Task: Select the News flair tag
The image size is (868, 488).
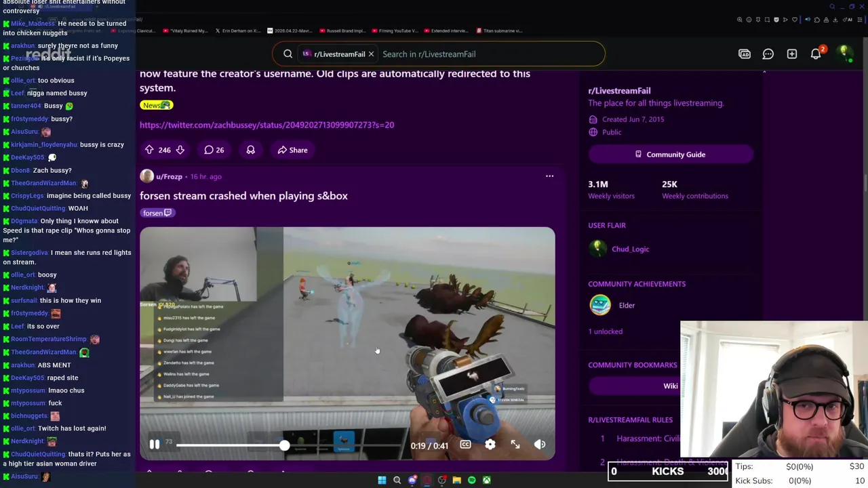Action: tap(156, 105)
